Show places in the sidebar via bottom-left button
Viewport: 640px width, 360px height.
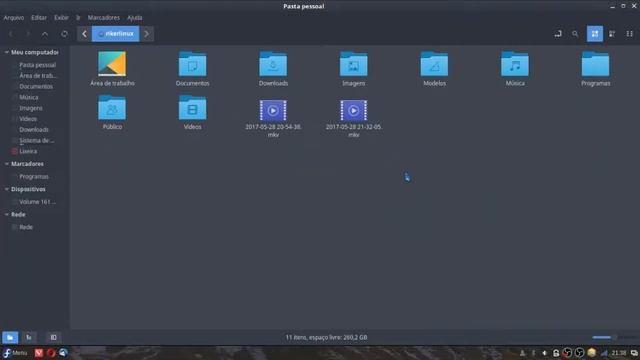click(x=10, y=337)
